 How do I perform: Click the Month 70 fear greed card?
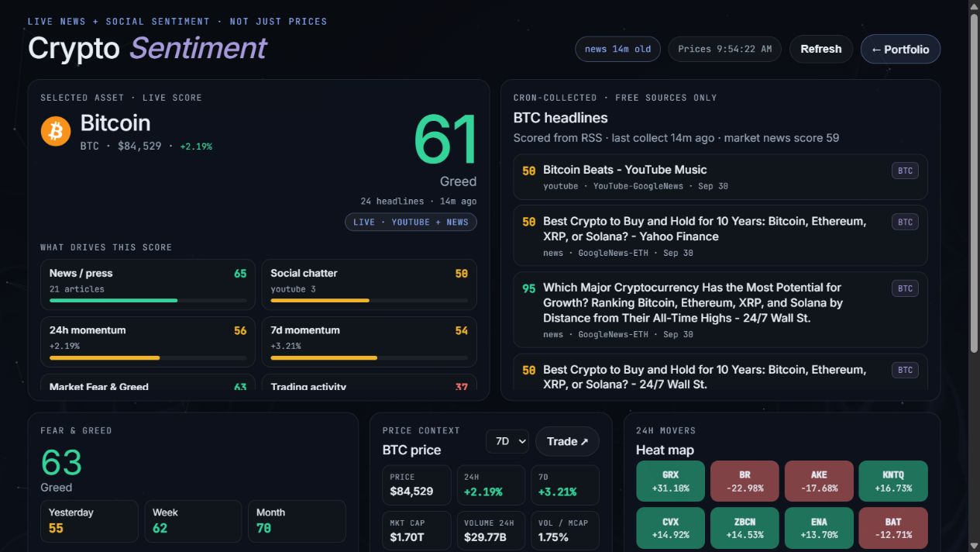click(x=297, y=520)
